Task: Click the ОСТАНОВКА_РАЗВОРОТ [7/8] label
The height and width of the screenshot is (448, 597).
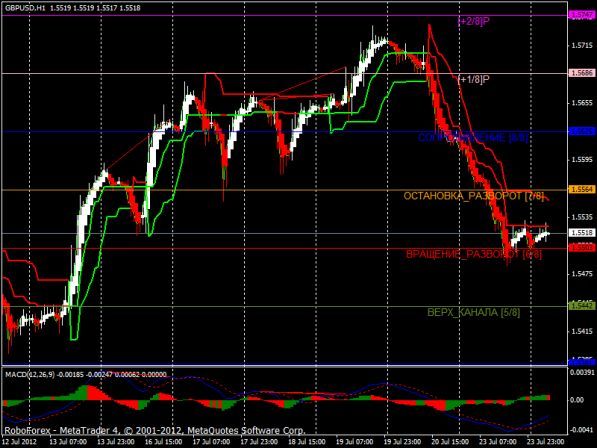Action: [x=474, y=196]
